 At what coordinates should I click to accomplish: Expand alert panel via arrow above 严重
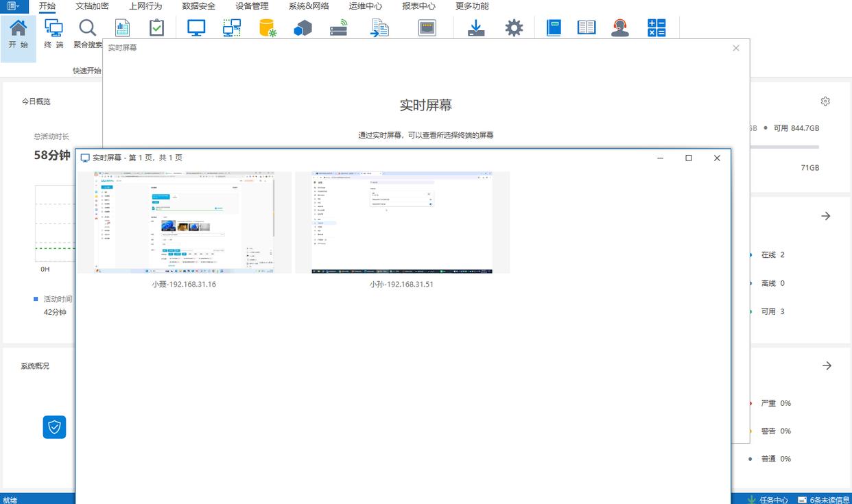827,365
